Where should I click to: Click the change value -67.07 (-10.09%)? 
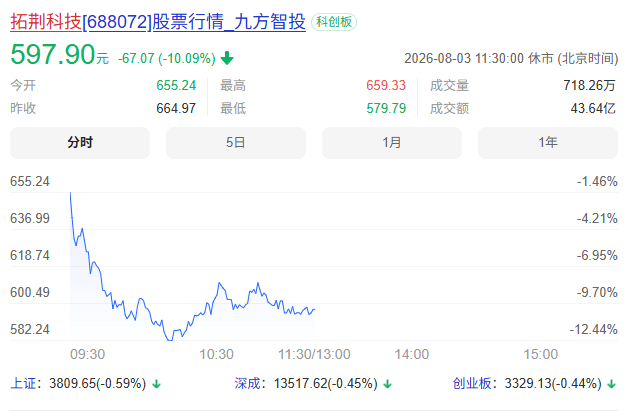coord(166,58)
